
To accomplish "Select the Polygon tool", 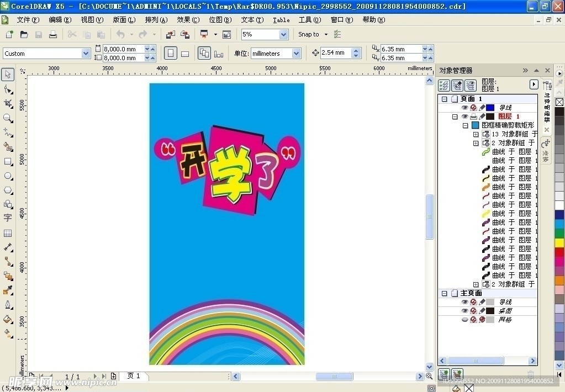I will point(8,190).
